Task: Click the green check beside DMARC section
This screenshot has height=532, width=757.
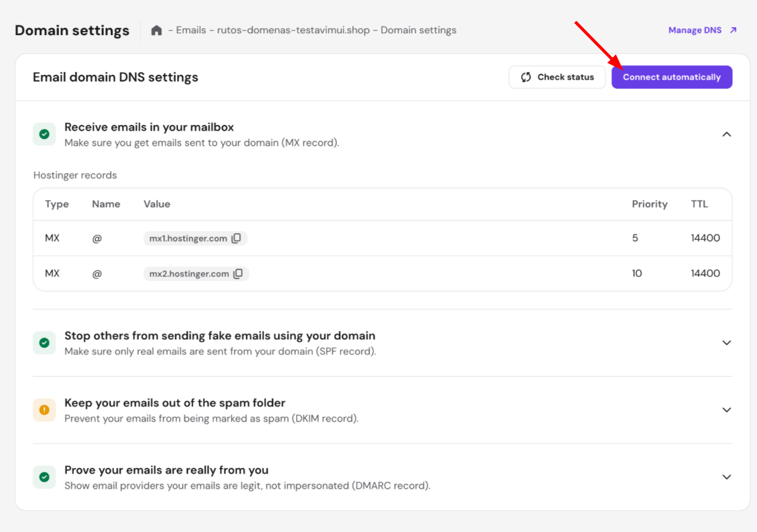Action: coord(44,477)
